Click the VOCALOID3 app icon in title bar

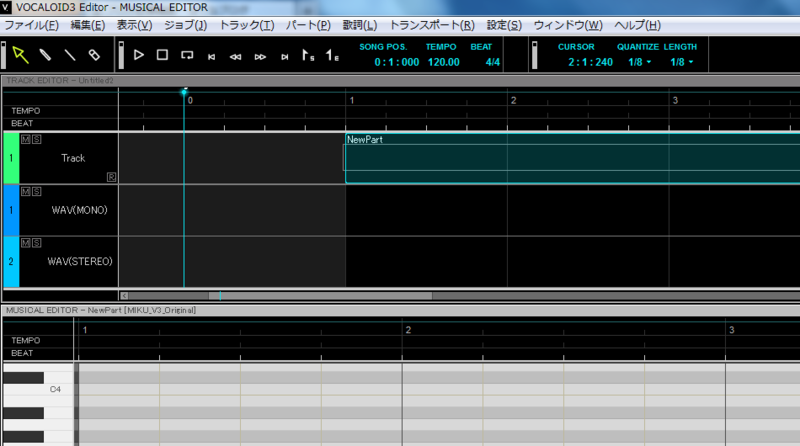pyautogui.click(x=6, y=7)
